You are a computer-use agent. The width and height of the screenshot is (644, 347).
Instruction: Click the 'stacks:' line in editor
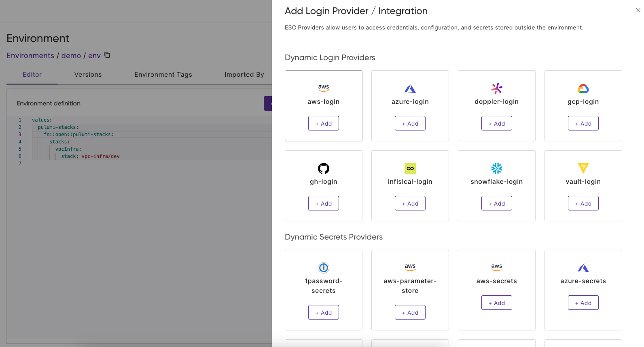tap(59, 142)
